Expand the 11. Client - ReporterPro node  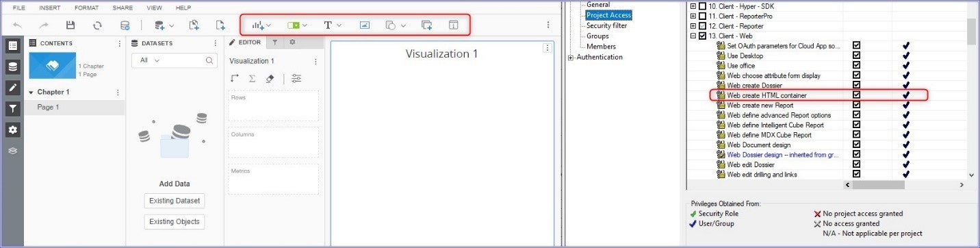(x=693, y=16)
